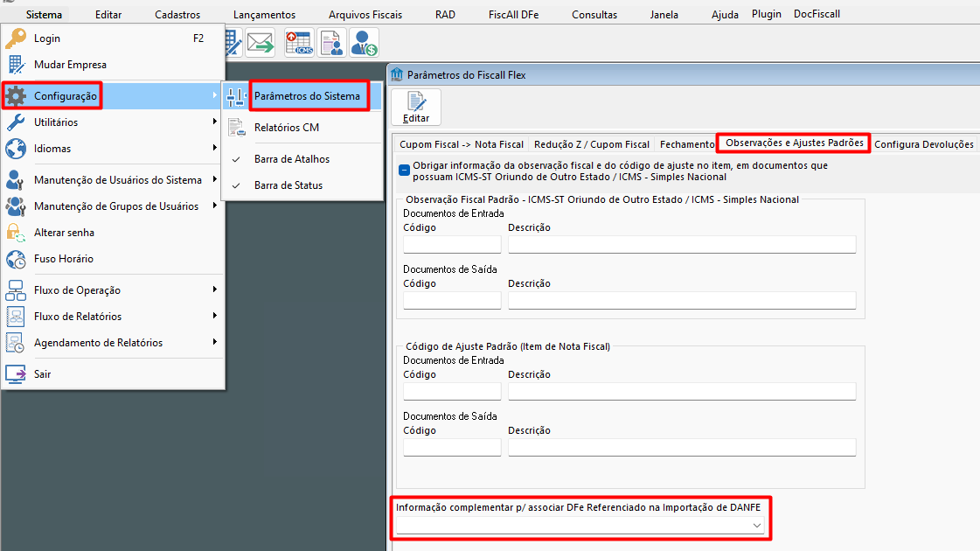Click the Parâmetros do Sistema sliders icon
The image size is (980, 551).
pos(236,96)
